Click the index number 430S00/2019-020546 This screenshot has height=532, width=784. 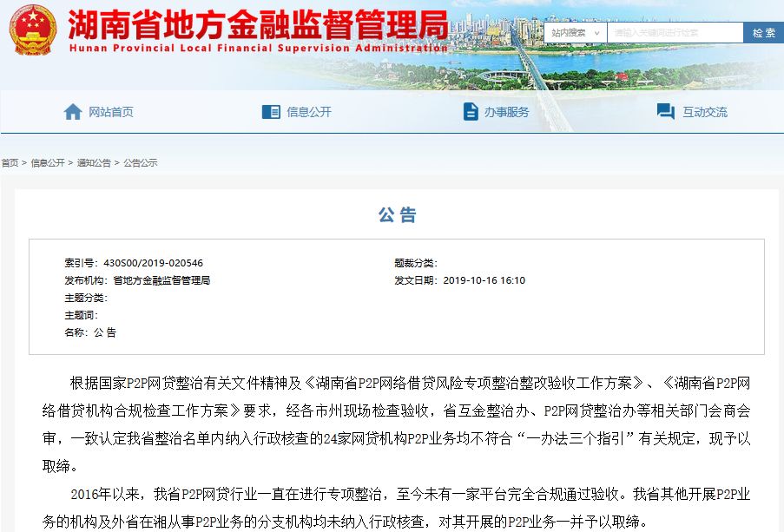click(153, 263)
